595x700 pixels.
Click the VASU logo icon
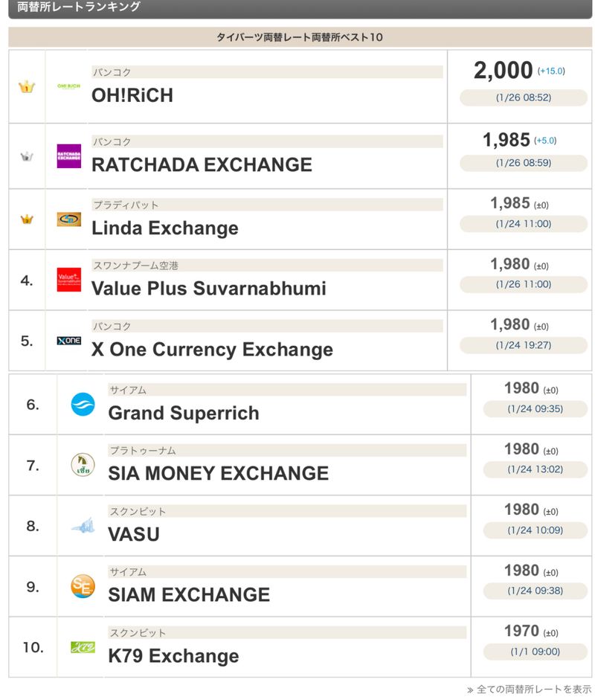click(83, 526)
